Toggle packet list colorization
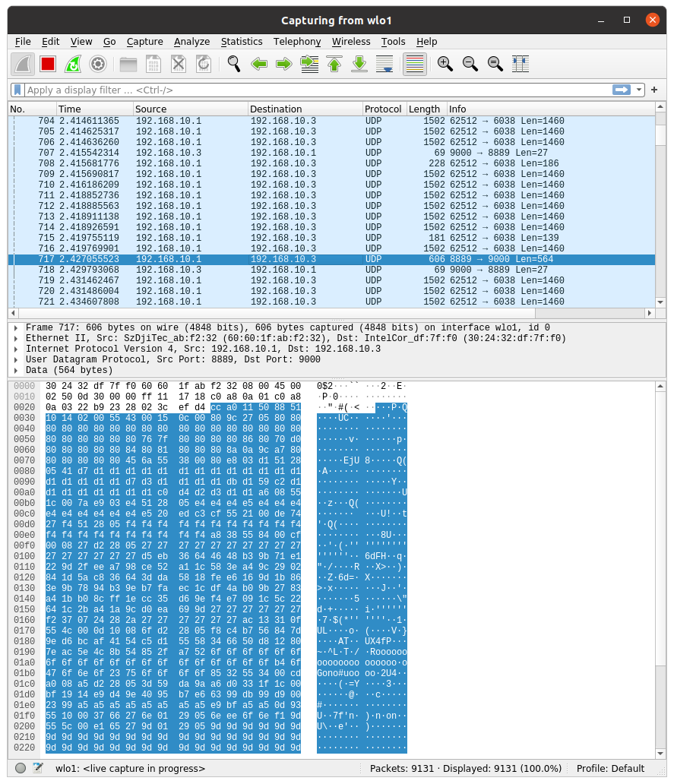This screenshot has height=784, width=674. (414, 64)
